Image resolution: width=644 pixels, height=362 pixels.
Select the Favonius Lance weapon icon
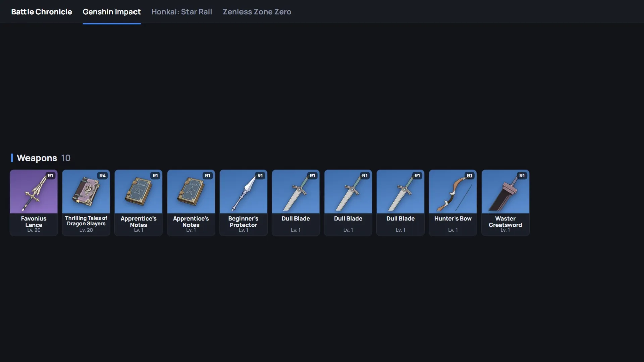pos(34,192)
